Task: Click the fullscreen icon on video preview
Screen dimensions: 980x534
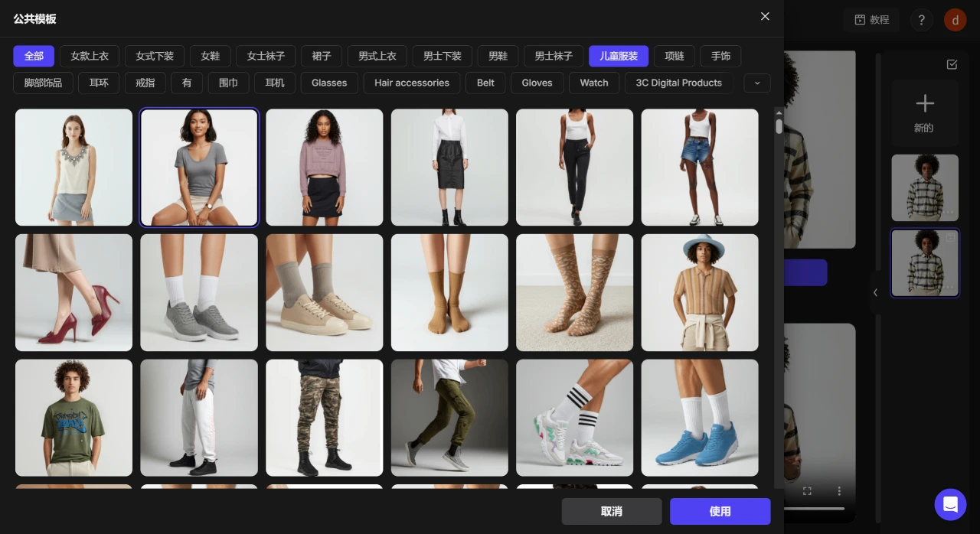Action: pyautogui.click(x=807, y=491)
